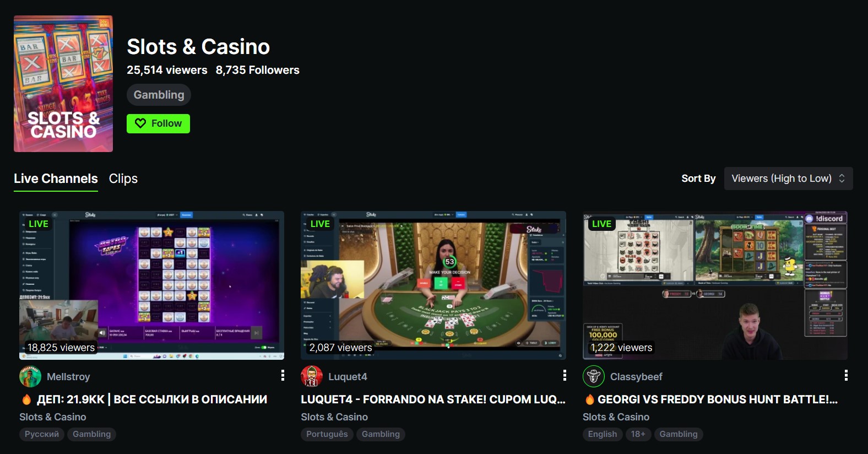The height and width of the screenshot is (454, 868).
Task: Open the LUQUET4 - FORRANDO NA STAKE stream title
Action: [x=433, y=399]
